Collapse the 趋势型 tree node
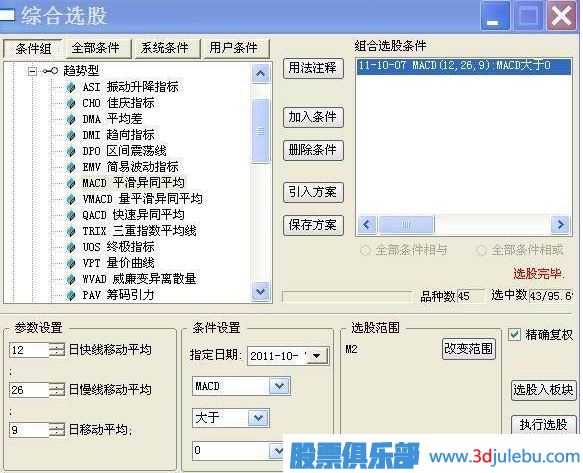 [33, 71]
